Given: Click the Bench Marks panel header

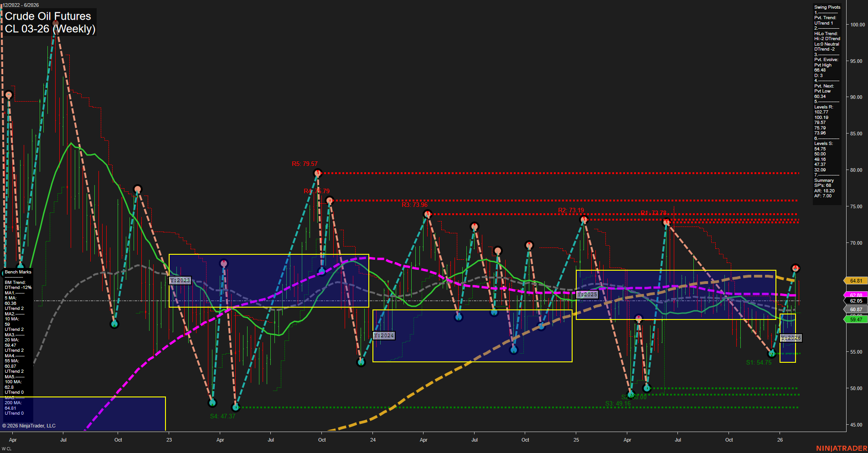Looking at the screenshot, I should pyautogui.click(x=18, y=272).
